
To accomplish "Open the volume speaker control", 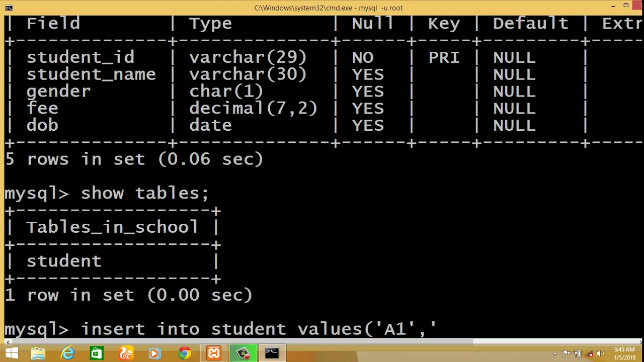I will (x=600, y=354).
